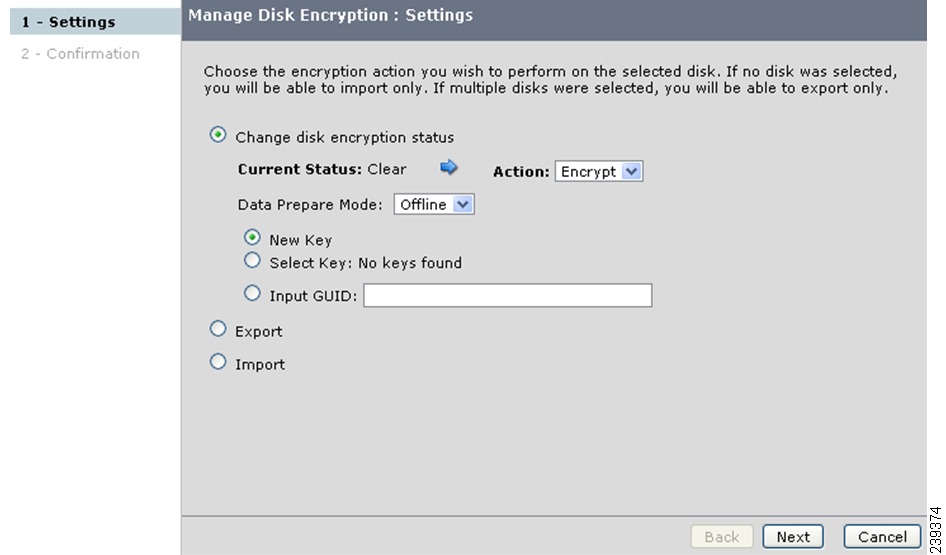Click the Cancel button

coord(882,536)
